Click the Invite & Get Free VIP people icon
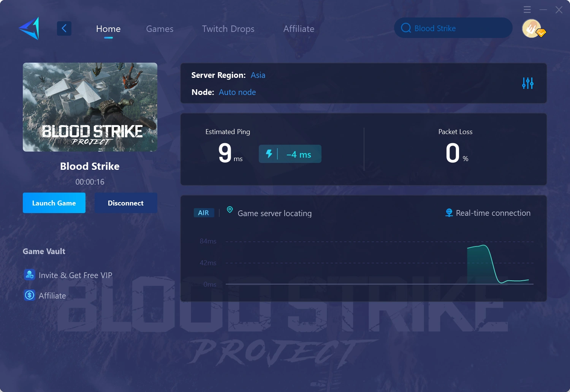The image size is (570, 392). pos(30,275)
